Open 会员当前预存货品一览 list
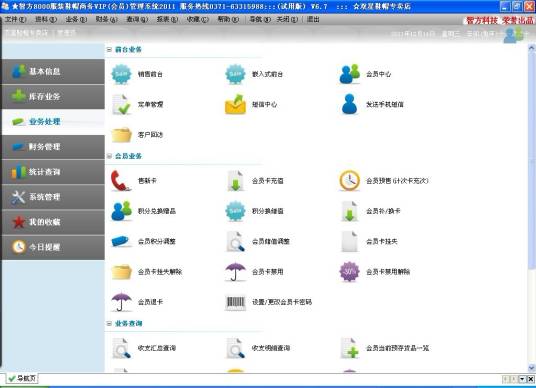The width and height of the screenshot is (536, 388). click(384, 348)
